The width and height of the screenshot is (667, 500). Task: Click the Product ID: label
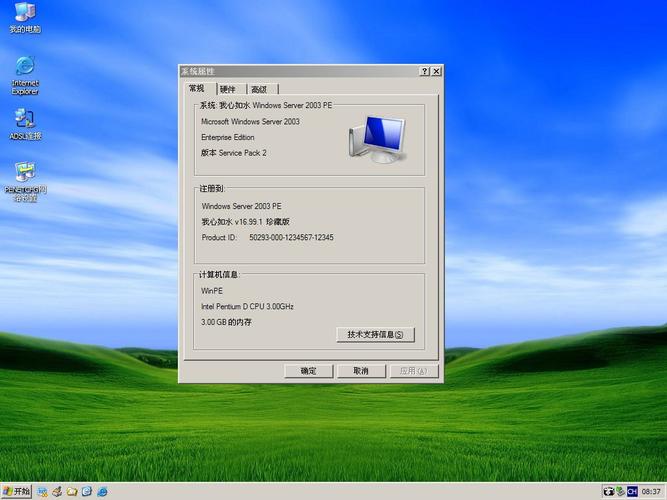click(219, 237)
